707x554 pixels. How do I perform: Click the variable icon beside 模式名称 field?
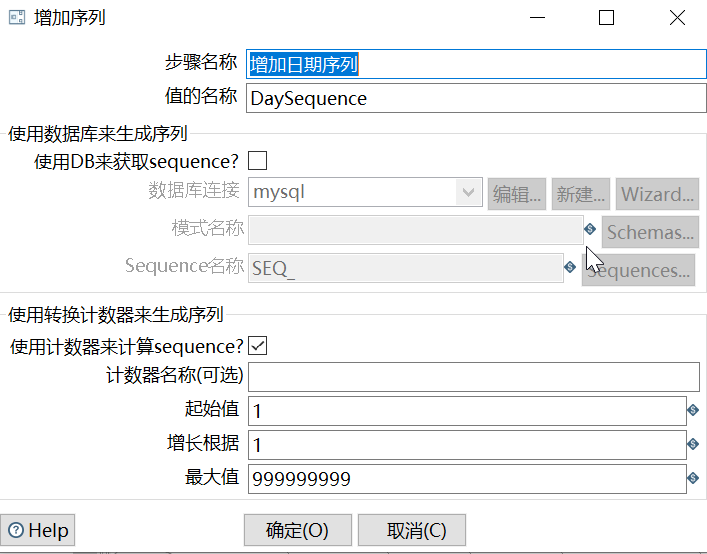590,229
